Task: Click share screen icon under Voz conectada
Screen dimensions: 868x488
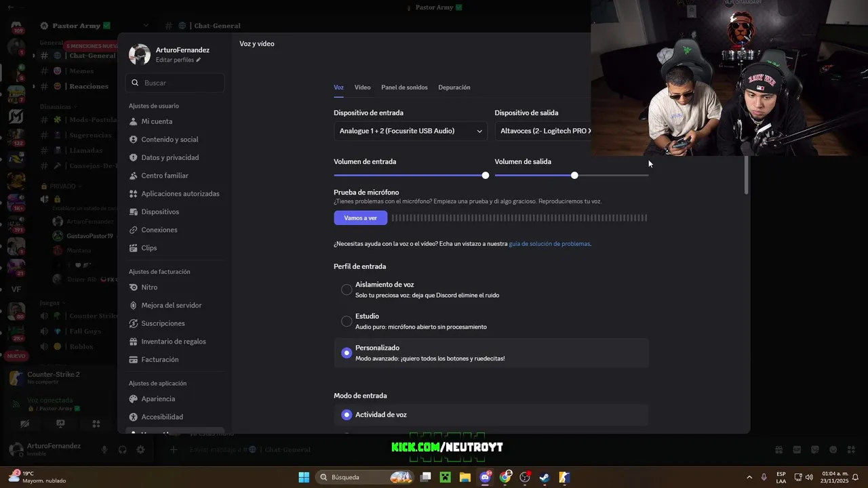Action: tap(60, 424)
